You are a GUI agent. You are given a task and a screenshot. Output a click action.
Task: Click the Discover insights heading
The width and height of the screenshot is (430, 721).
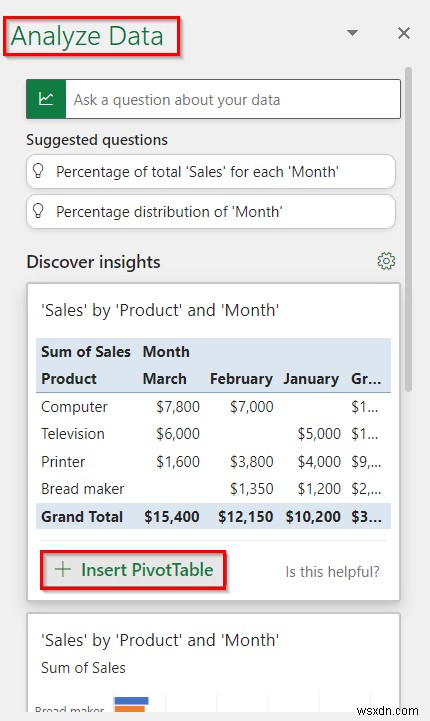93,262
